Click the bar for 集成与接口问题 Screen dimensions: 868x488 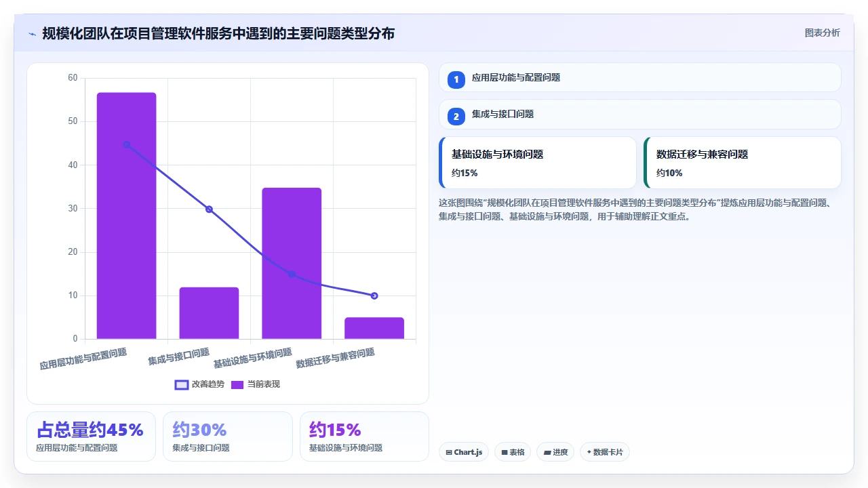pos(209,313)
